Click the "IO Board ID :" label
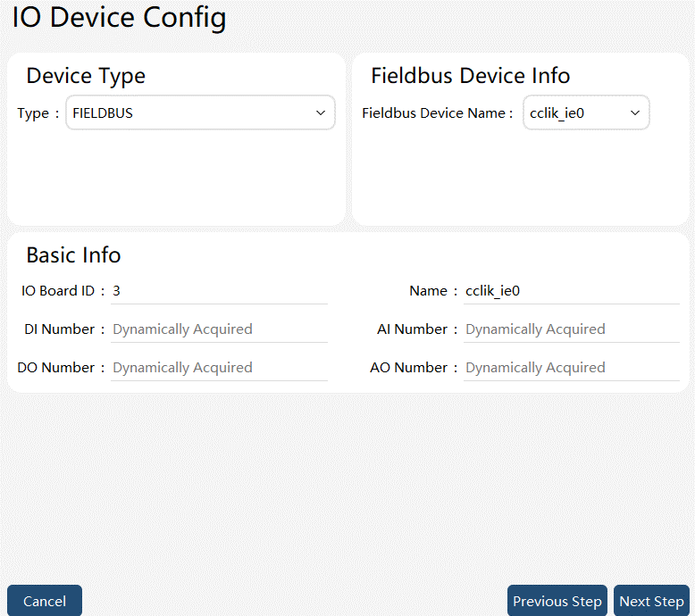695x616 pixels. click(63, 291)
